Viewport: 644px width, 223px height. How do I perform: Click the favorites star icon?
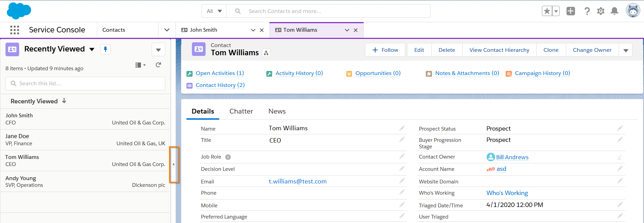coord(547,11)
